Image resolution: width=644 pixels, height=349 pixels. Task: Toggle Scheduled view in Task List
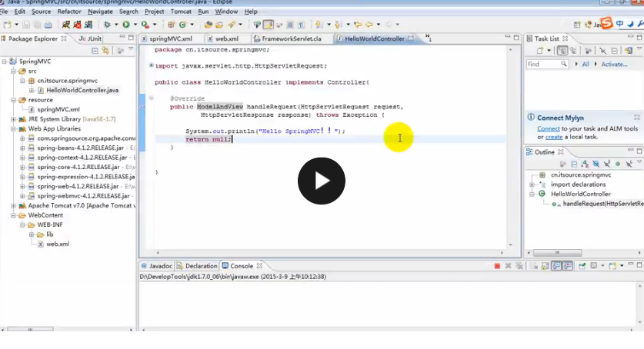[573, 51]
